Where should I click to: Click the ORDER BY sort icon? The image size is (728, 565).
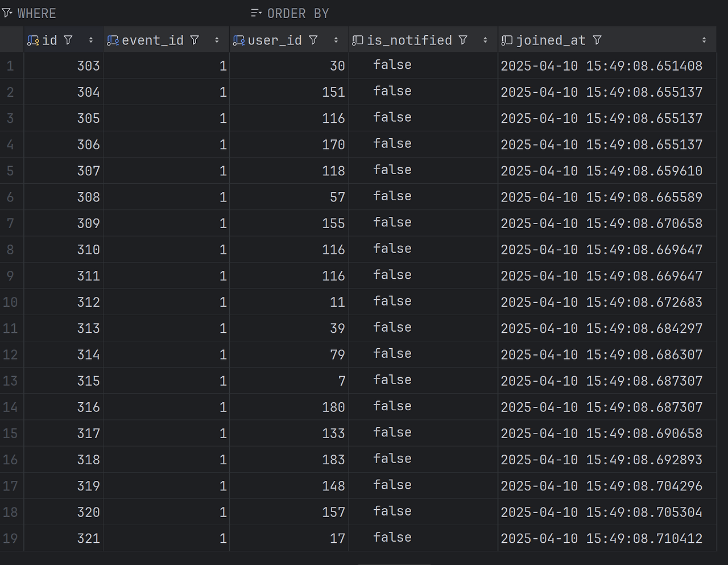click(x=256, y=13)
